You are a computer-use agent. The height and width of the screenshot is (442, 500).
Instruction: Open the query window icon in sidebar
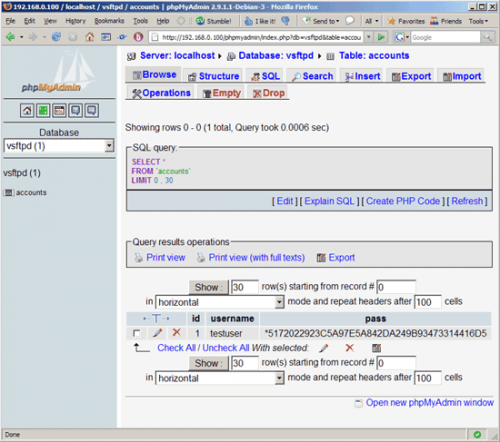[x=59, y=110]
